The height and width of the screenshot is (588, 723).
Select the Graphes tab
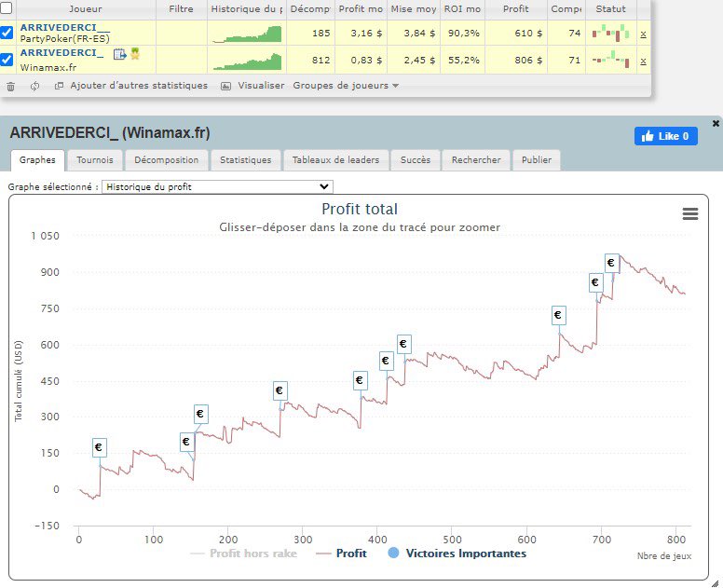pos(37,160)
